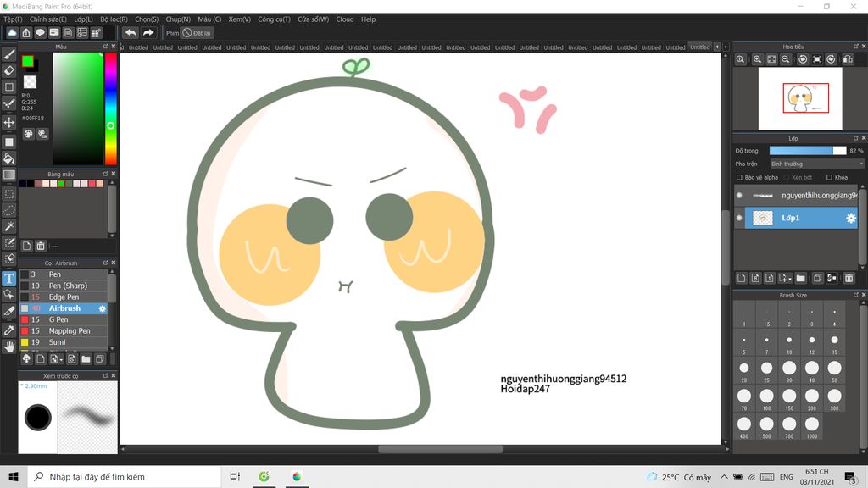Select the Magic Wand tool
The height and width of the screenshot is (488, 868).
(x=9, y=226)
